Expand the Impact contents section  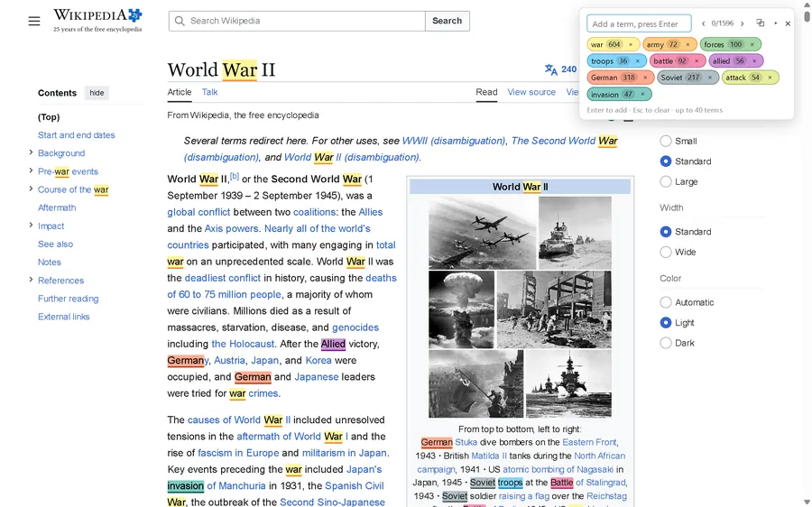(31, 225)
